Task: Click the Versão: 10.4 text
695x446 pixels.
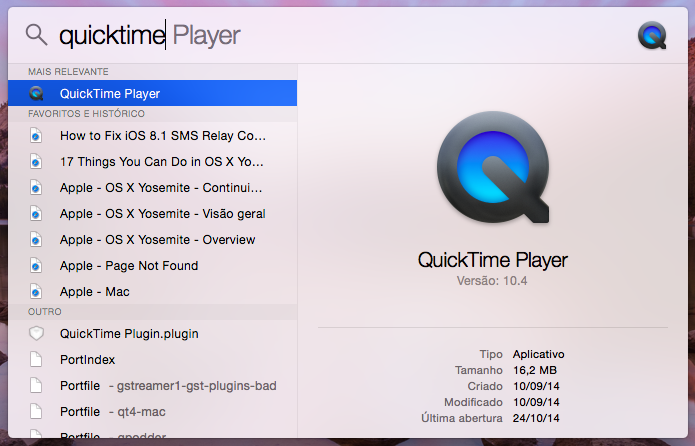Action: click(x=492, y=281)
